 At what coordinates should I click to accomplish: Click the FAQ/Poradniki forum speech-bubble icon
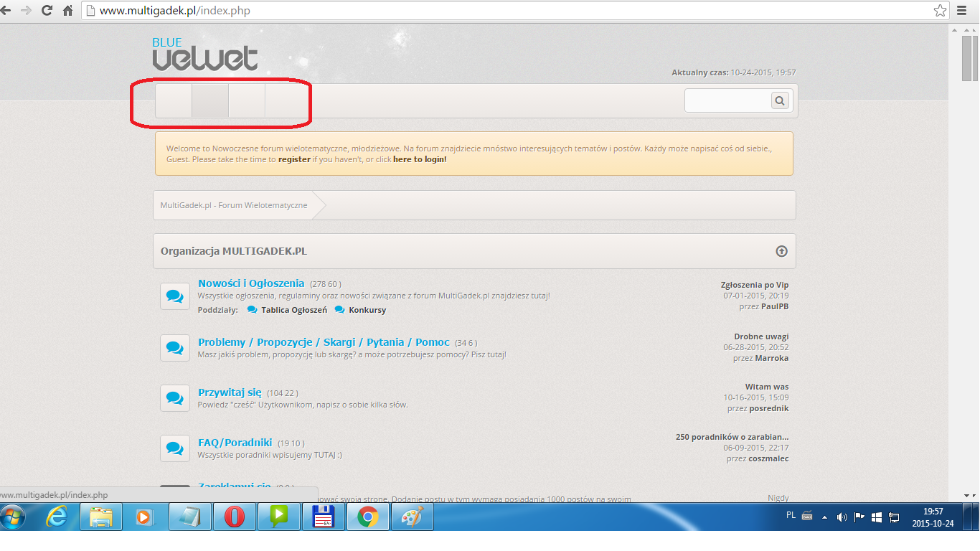point(174,448)
